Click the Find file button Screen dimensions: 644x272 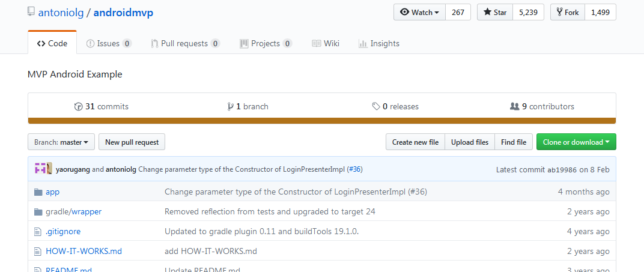pos(514,142)
